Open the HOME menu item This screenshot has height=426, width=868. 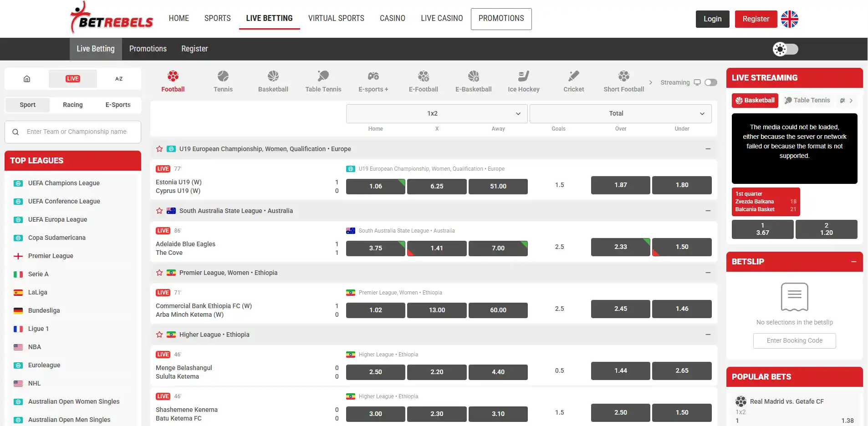[x=179, y=18]
